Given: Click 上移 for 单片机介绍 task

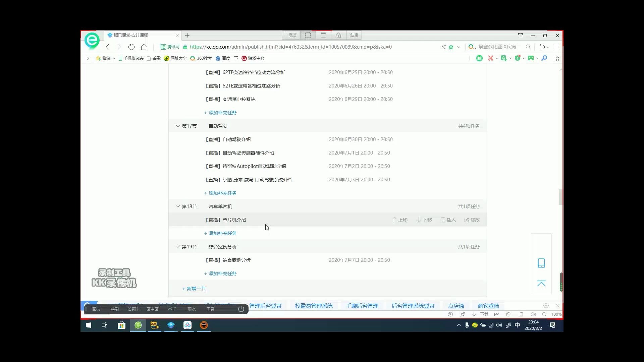Looking at the screenshot, I should coord(400,220).
